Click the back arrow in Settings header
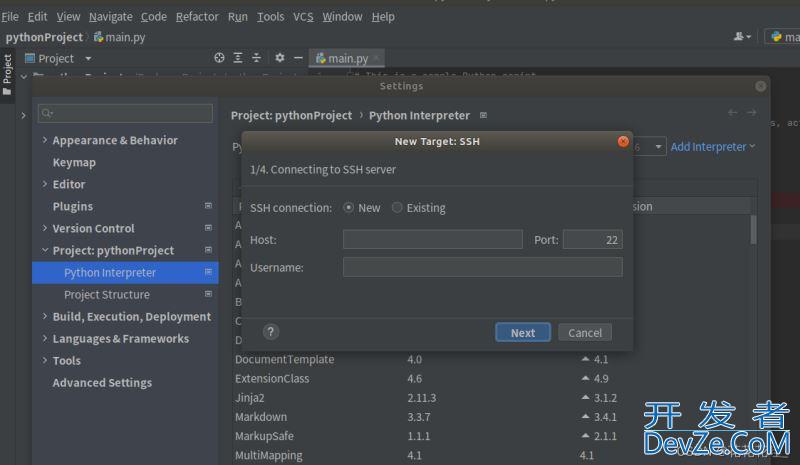Screen dimensions: 800x465 733,113
